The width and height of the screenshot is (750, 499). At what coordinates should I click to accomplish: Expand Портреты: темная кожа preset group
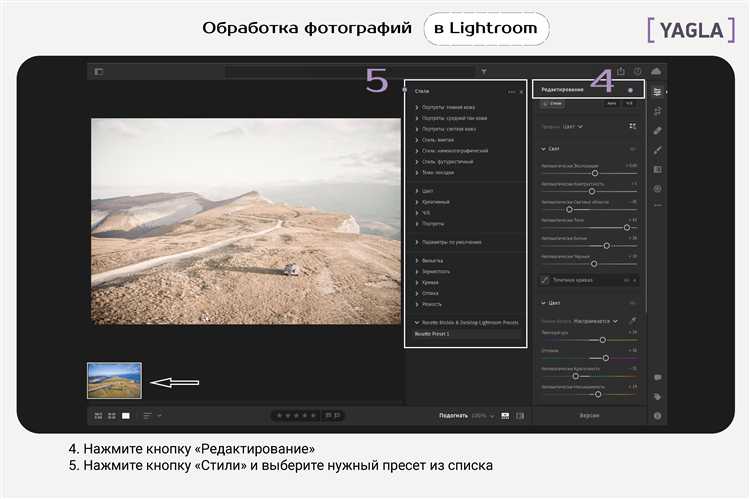(x=445, y=107)
